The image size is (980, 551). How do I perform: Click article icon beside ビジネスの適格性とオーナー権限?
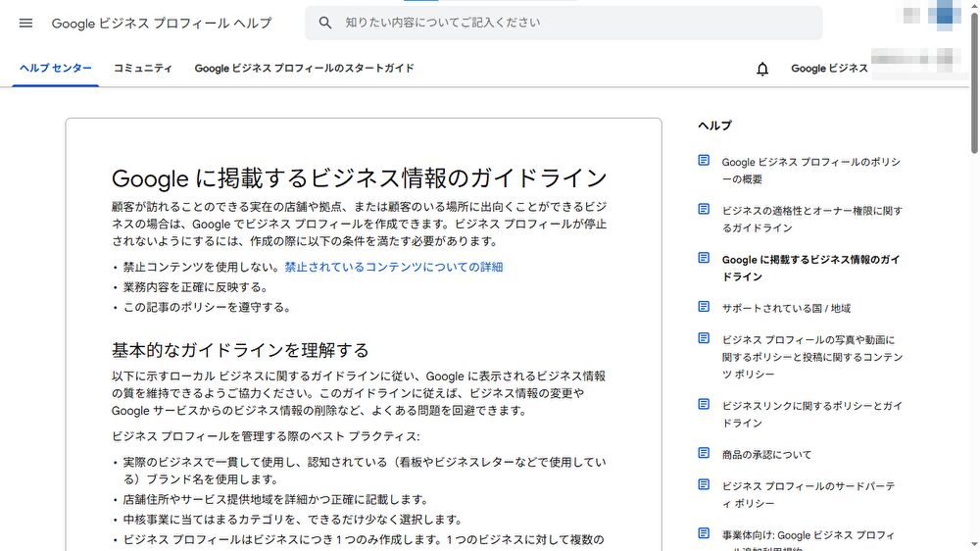tap(704, 210)
